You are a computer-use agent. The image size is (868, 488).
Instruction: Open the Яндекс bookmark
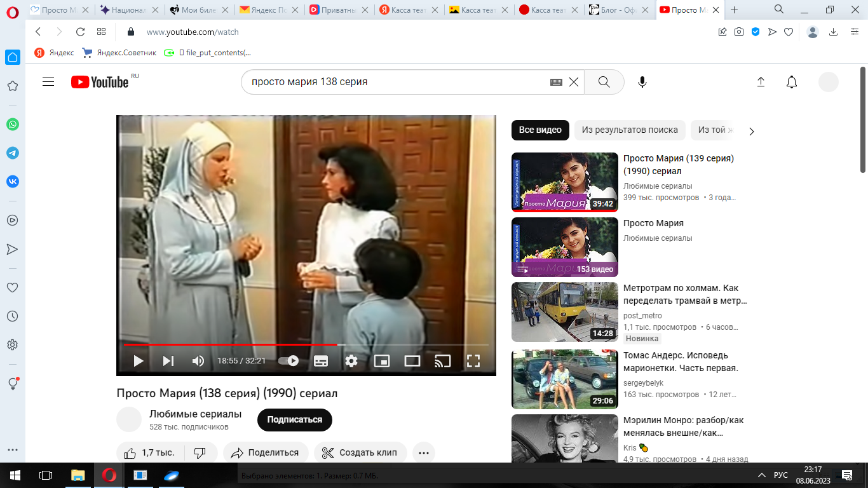(55, 53)
